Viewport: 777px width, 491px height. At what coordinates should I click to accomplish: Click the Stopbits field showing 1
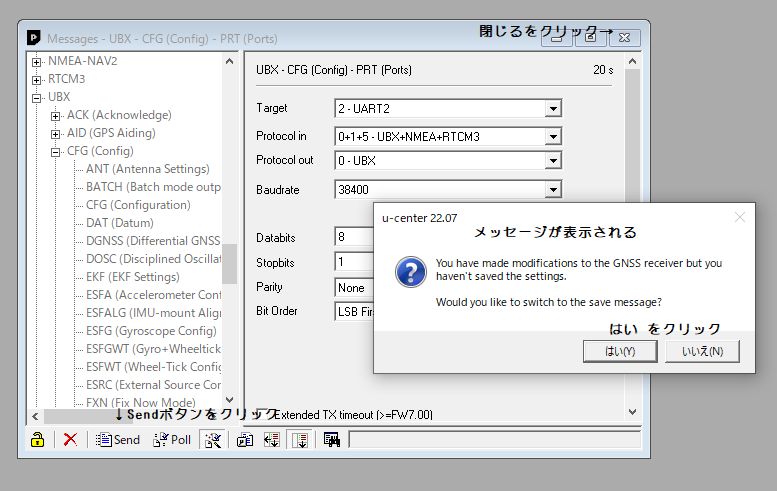click(354, 262)
